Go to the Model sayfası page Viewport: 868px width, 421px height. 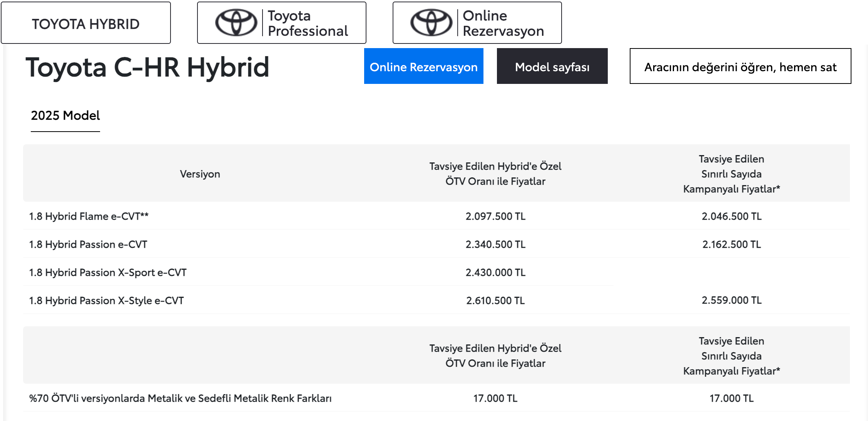point(552,66)
